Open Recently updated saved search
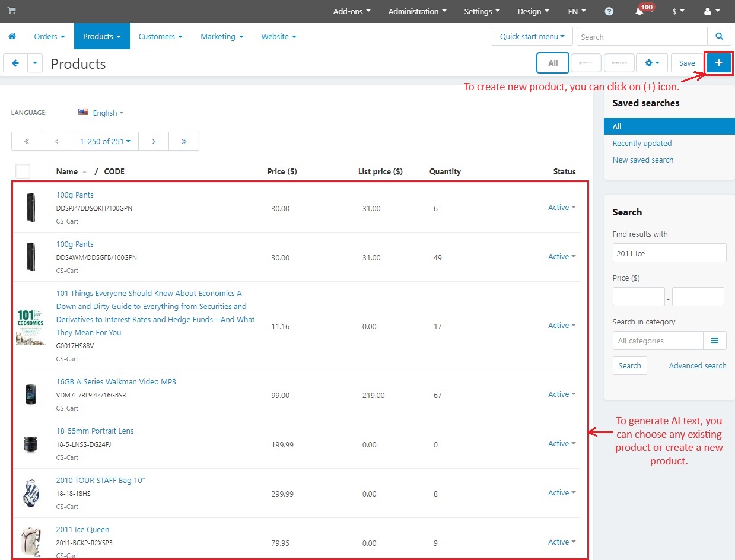 (x=642, y=143)
